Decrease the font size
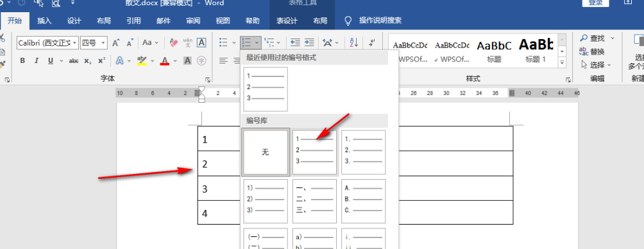 tap(130, 42)
